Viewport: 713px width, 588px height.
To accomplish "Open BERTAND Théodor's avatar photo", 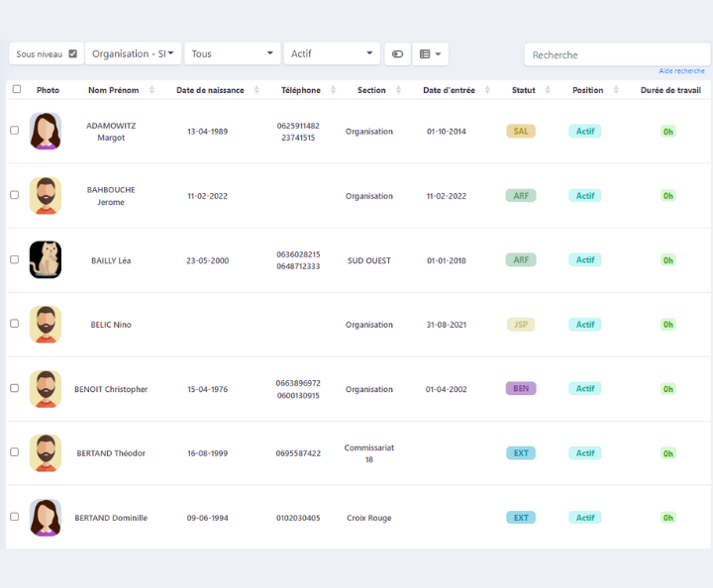I will (46, 453).
